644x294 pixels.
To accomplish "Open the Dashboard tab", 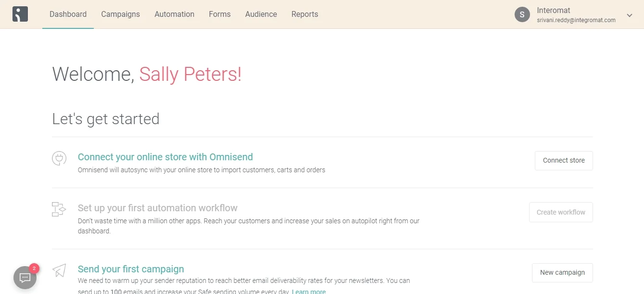I will click(x=68, y=14).
